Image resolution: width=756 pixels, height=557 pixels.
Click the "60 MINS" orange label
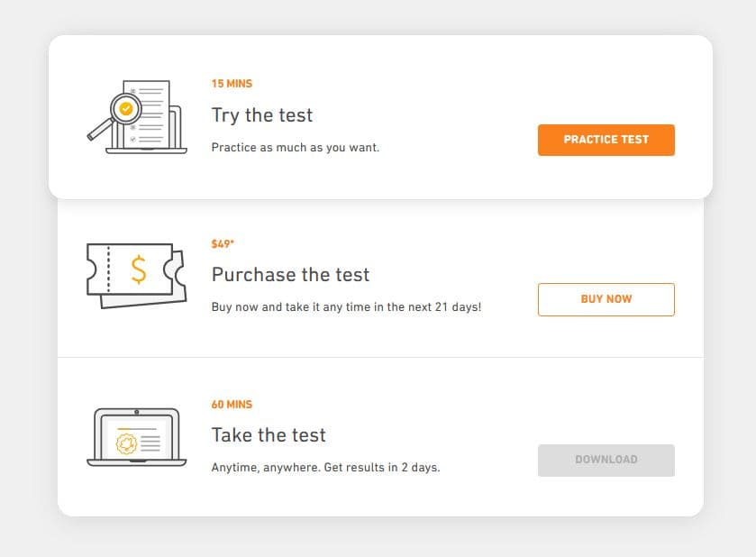[232, 404]
